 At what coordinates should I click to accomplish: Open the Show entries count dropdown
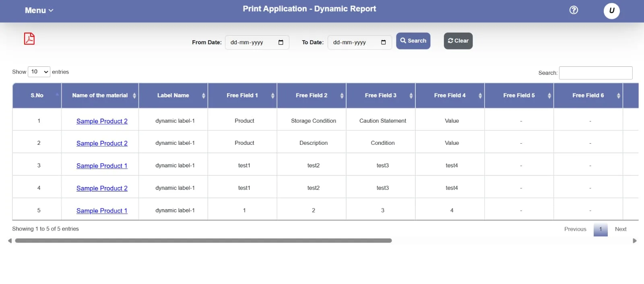39,72
